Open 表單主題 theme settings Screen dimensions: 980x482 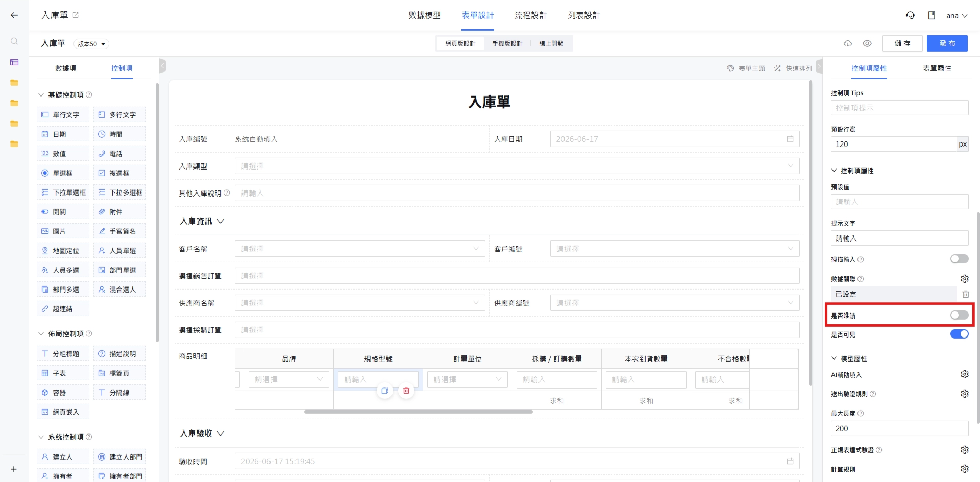click(746, 68)
